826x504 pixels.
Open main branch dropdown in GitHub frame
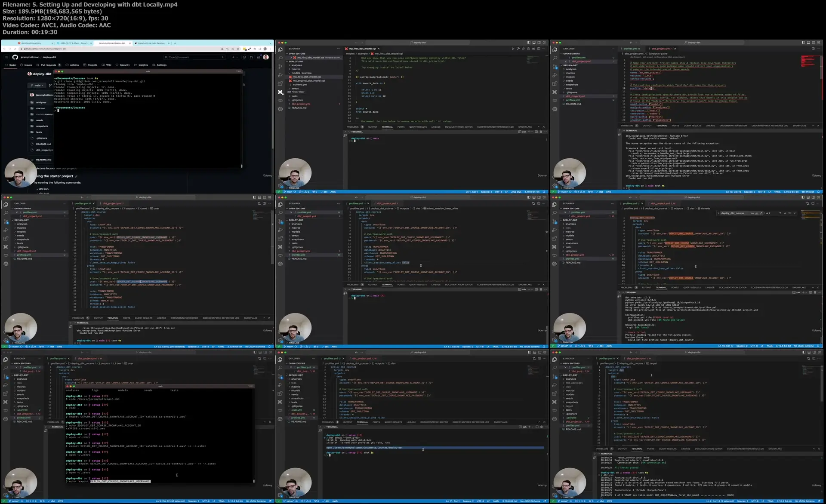coord(37,86)
